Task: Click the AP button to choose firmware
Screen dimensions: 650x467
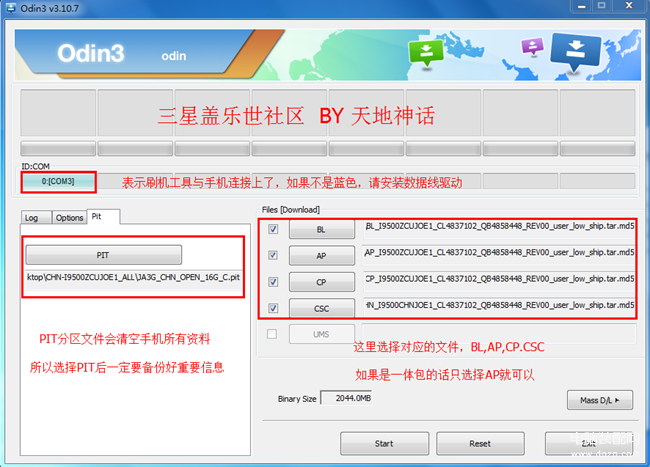Action: [x=322, y=256]
